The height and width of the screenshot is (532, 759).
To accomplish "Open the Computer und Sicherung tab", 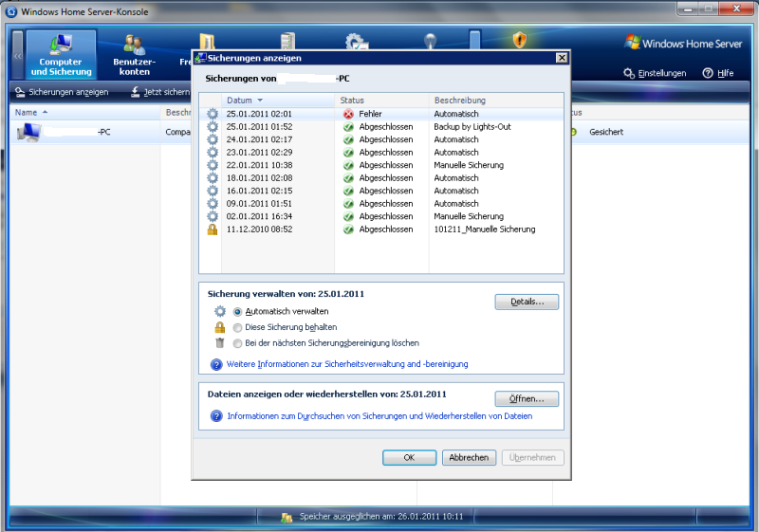I will click(61, 55).
